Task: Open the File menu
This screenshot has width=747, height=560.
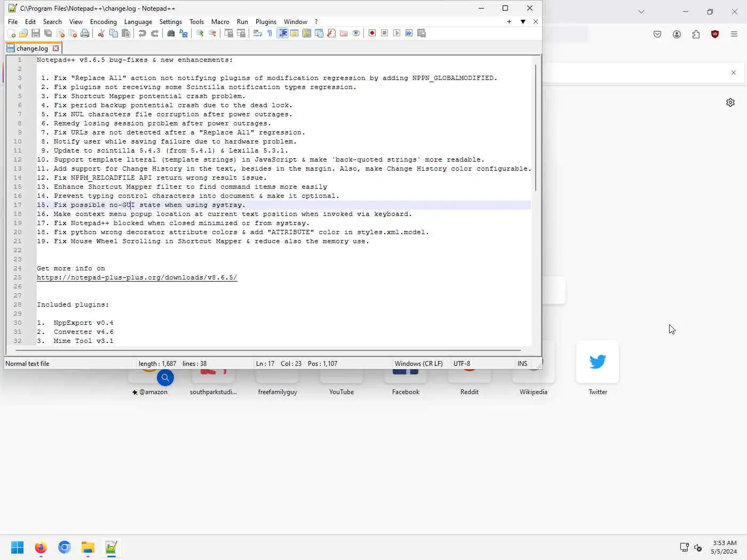Action: pos(13,22)
